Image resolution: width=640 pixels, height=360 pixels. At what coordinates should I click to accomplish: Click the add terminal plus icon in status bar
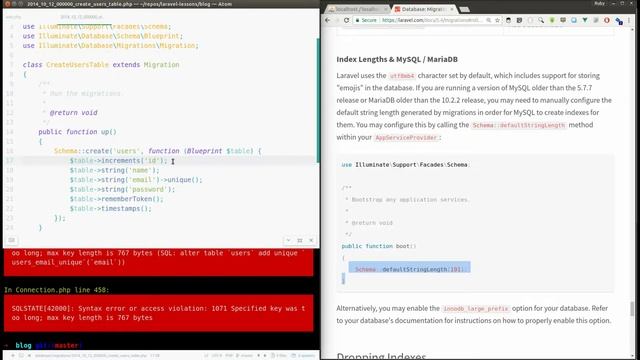coord(13,356)
